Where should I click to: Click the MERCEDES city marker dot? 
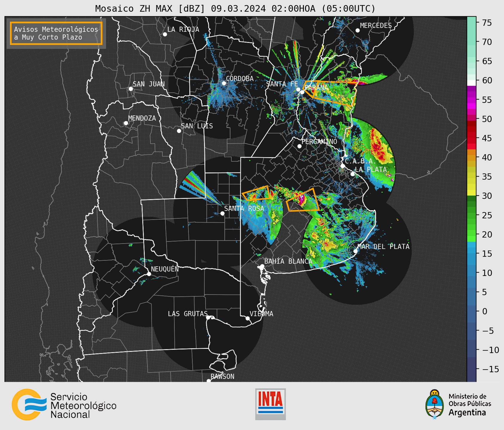[x=358, y=31]
